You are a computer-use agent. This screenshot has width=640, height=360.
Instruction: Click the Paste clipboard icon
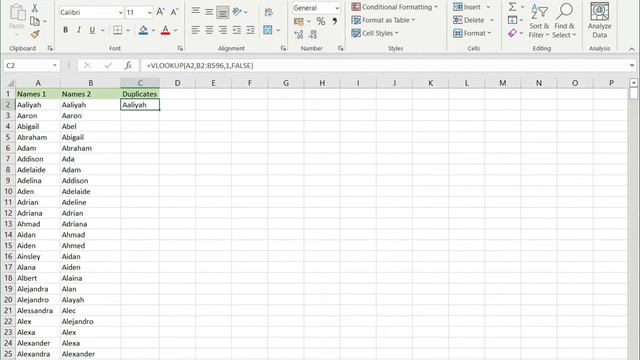(17, 13)
